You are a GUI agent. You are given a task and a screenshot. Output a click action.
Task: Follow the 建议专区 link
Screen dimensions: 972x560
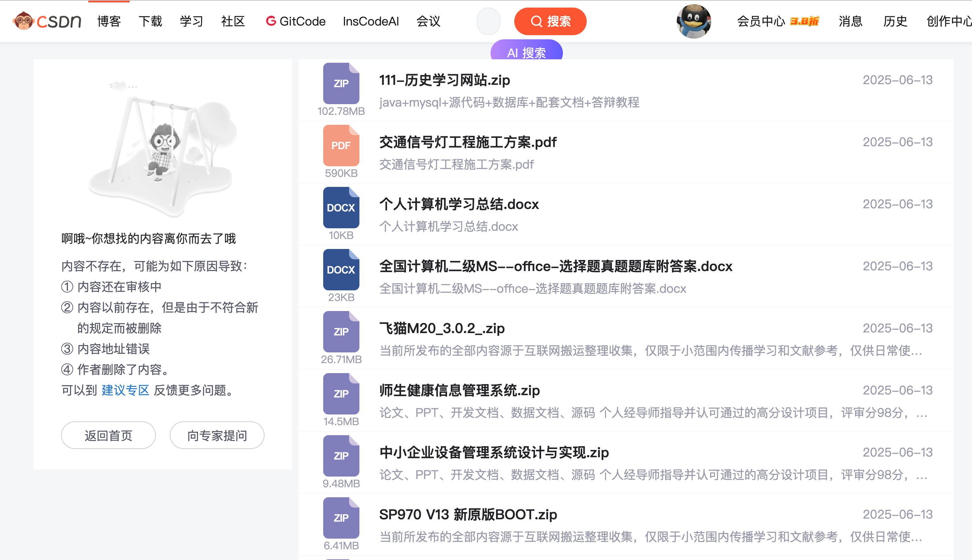click(x=125, y=390)
